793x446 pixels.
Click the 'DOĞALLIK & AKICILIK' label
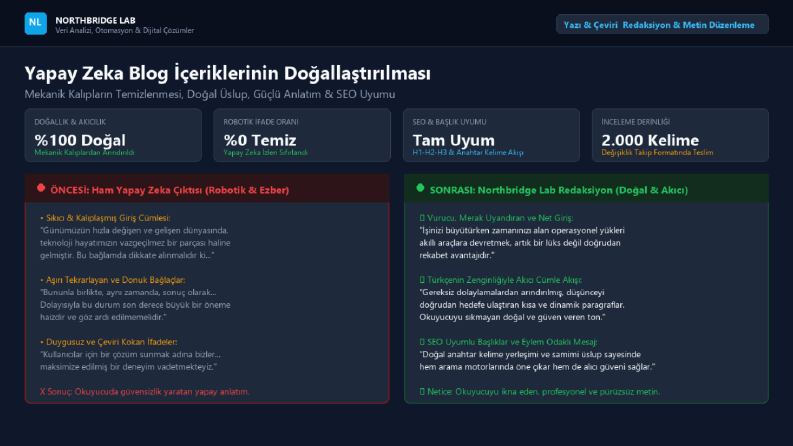coord(70,122)
